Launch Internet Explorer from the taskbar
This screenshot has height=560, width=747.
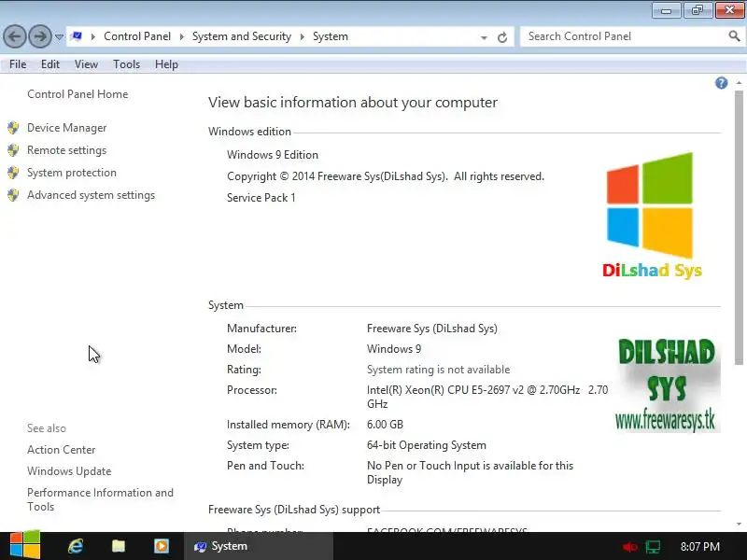(76, 546)
